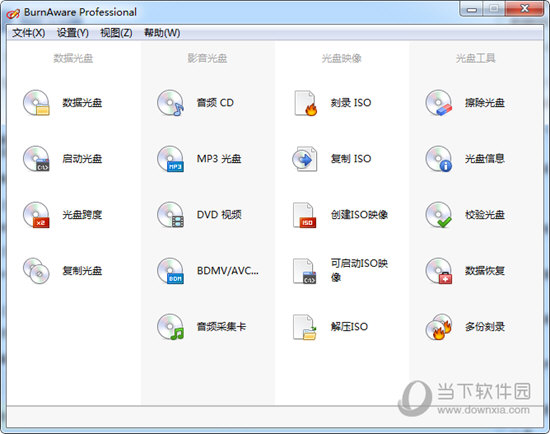This screenshot has height=434, width=550.
Task: Click the 光盘信息 text label
Action: point(485,159)
